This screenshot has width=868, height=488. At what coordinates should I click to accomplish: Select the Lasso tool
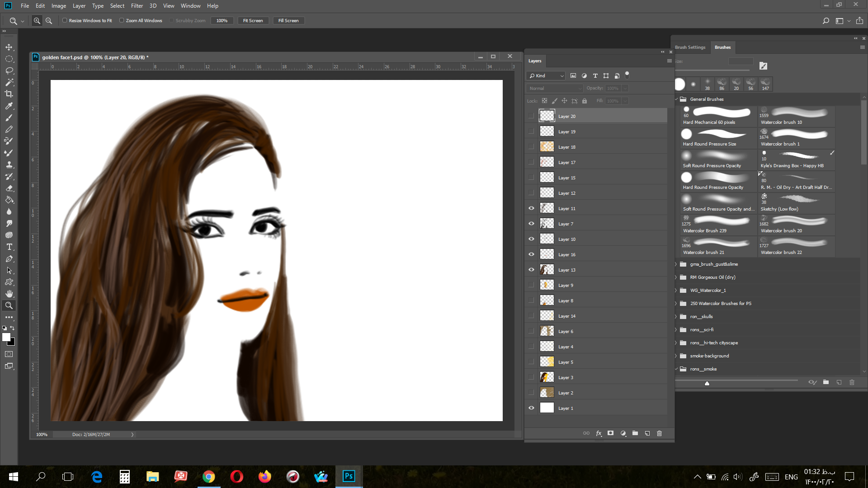pos(9,70)
